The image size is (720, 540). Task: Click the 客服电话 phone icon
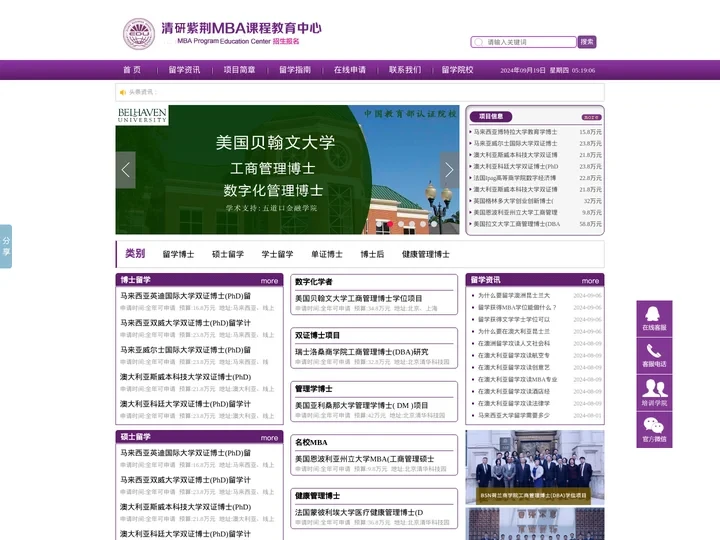pos(654,355)
